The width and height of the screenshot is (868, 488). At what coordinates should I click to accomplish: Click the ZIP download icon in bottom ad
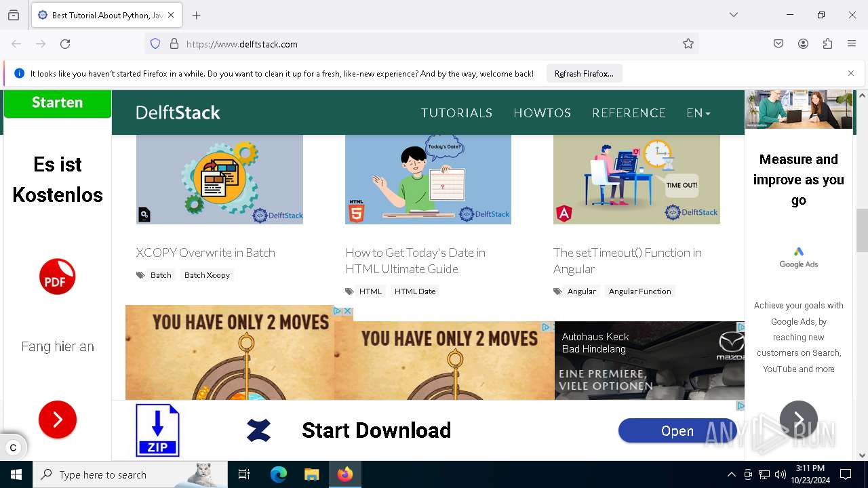pyautogui.click(x=157, y=430)
